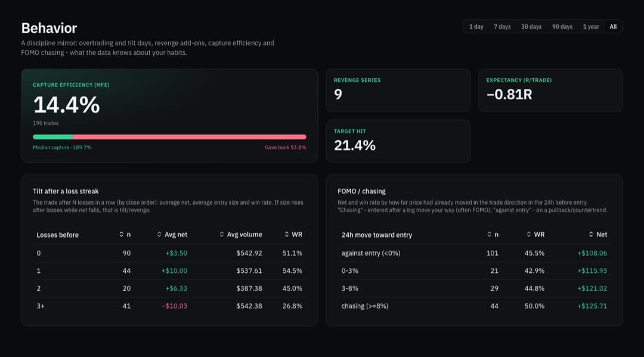This screenshot has width=644, height=357.
Task: Click the -$10.03 avg net cell
Action: tap(175, 306)
